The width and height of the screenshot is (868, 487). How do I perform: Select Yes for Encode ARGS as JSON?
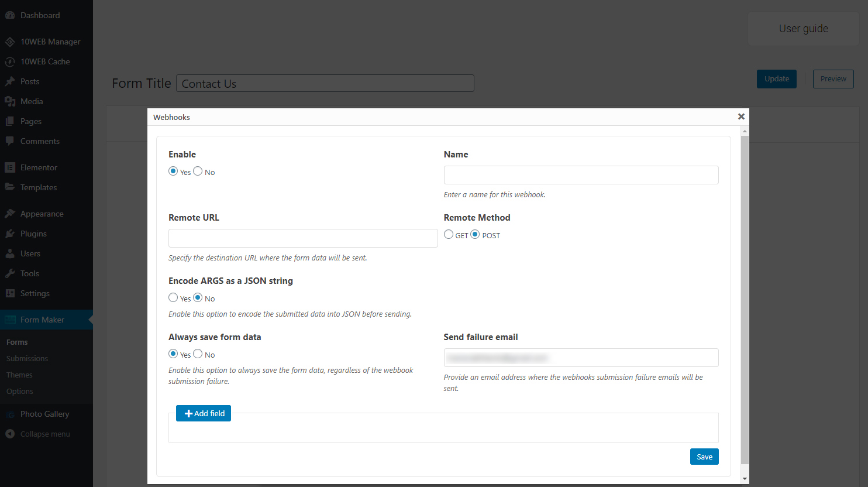(x=173, y=297)
